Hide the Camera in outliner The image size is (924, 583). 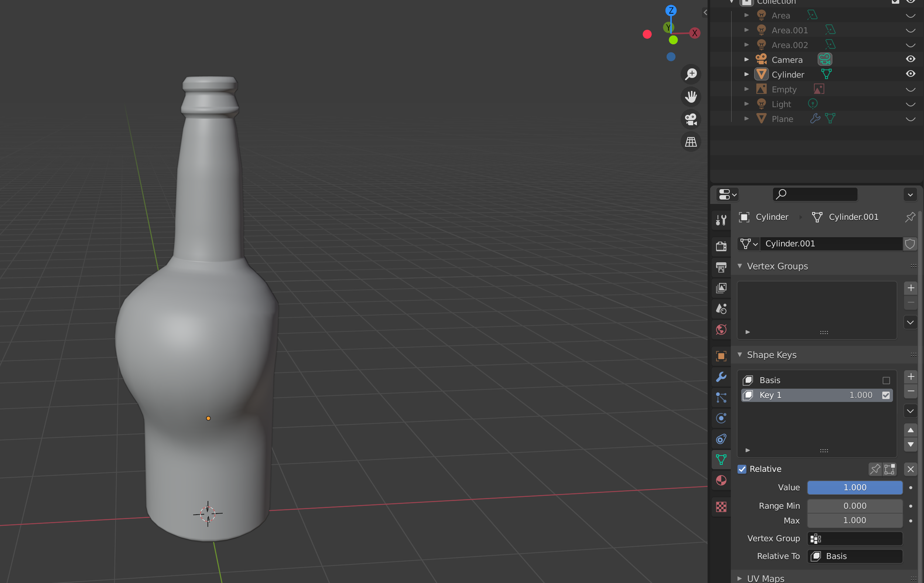pos(910,59)
